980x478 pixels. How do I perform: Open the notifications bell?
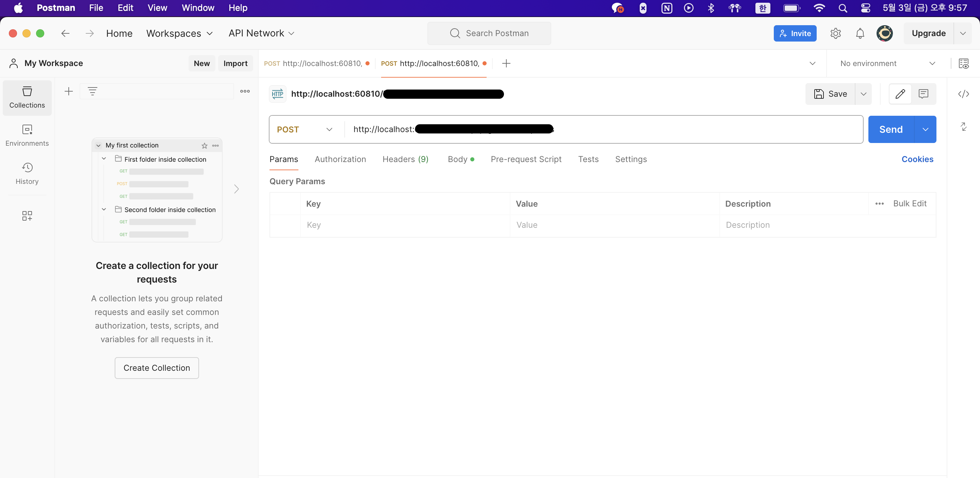pyautogui.click(x=860, y=33)
